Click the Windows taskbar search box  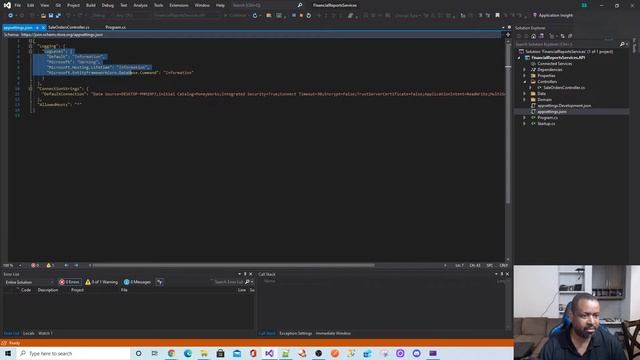73,353
